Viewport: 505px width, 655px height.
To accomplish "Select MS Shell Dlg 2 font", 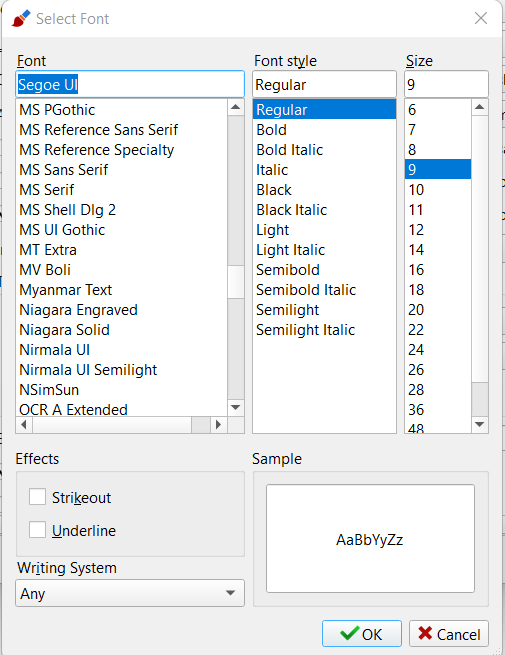I will (x=122, y=210).
